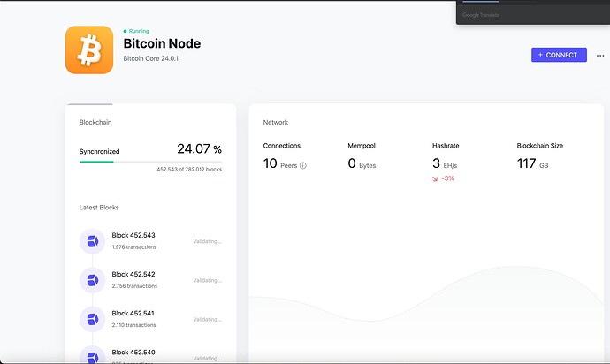The height and width of the screenshot is (364, 610).
Task: Click the 24.07 % sync percentage
Action: pyautogui.click(x=199, y=148)
